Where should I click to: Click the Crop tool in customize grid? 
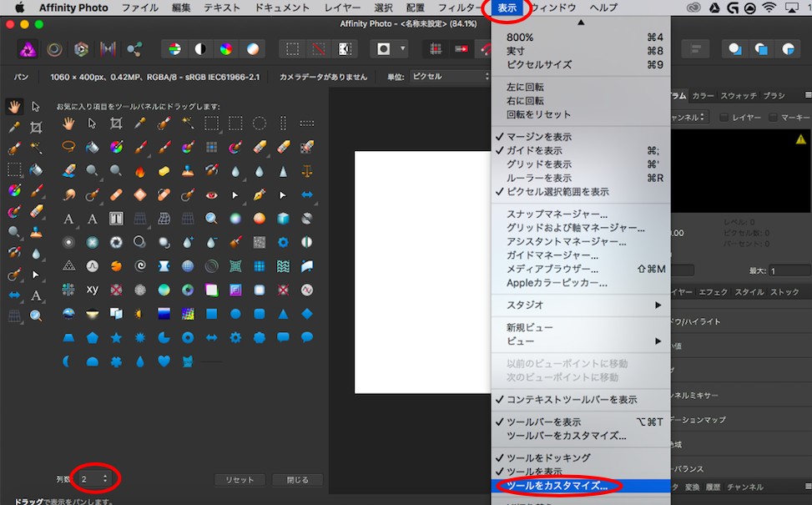(116, 124)
